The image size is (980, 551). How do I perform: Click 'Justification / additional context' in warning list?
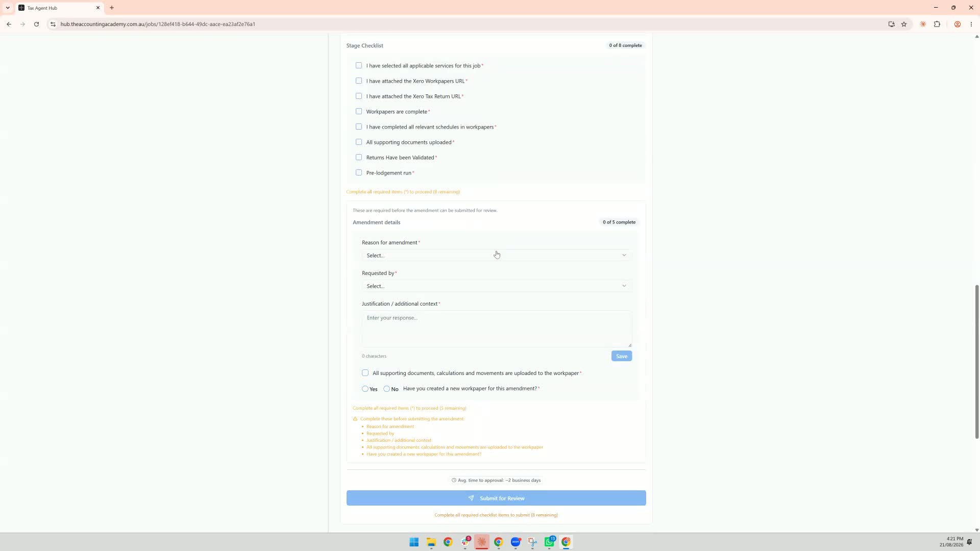(399, 440)
